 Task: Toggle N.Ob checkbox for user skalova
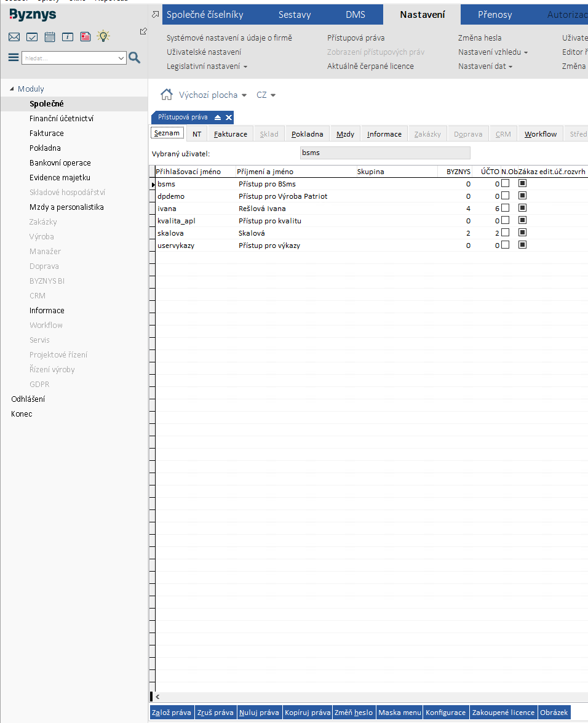(x=505, y=233)
